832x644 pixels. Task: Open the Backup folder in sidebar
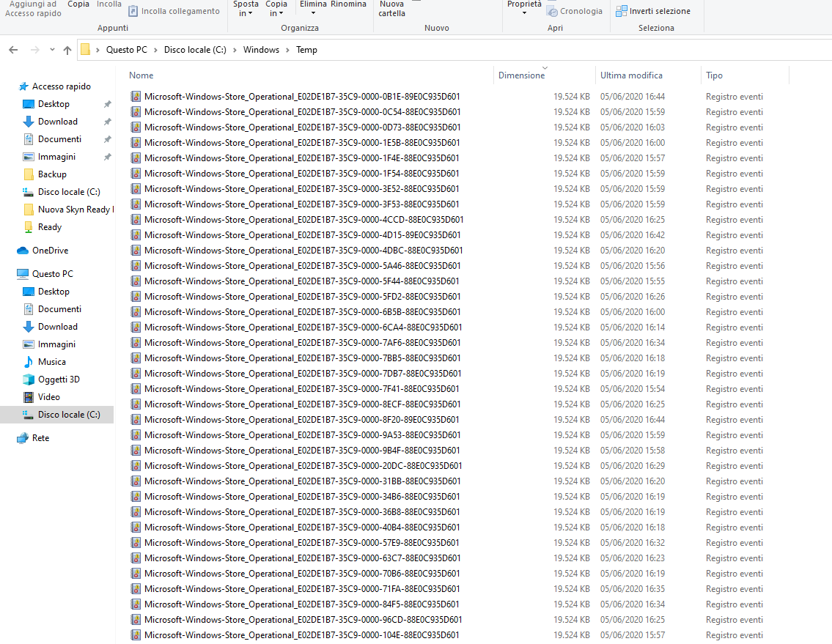click(x=52, y=174)
